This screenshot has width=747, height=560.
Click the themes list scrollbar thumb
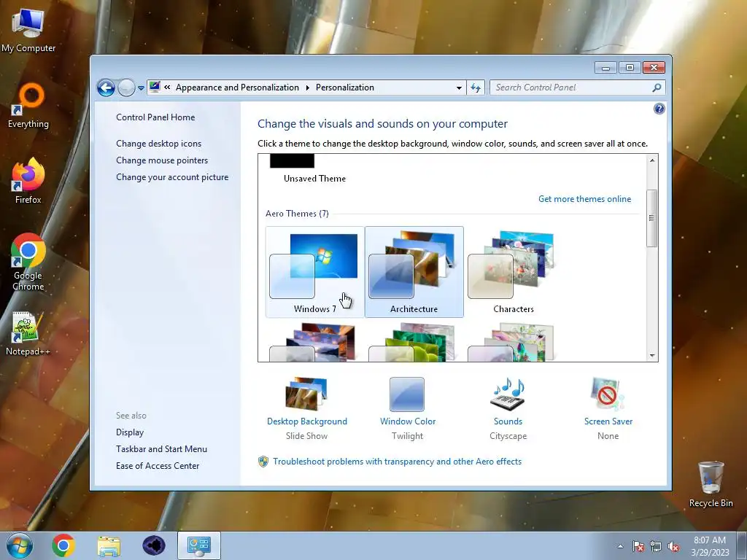click(x=651, y=218)
